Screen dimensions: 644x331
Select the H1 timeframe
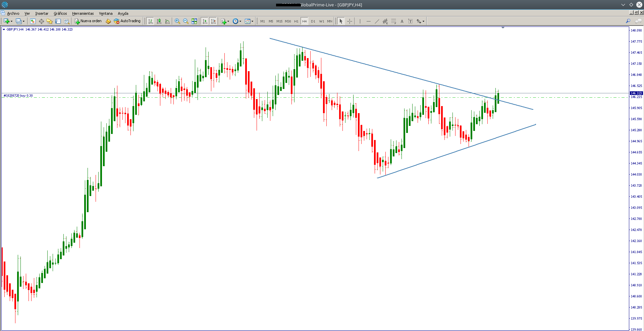pos(297,21)
